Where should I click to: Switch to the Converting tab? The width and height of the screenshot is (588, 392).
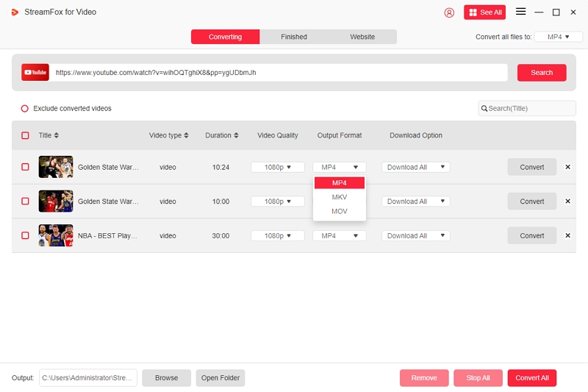click(226, 37)
